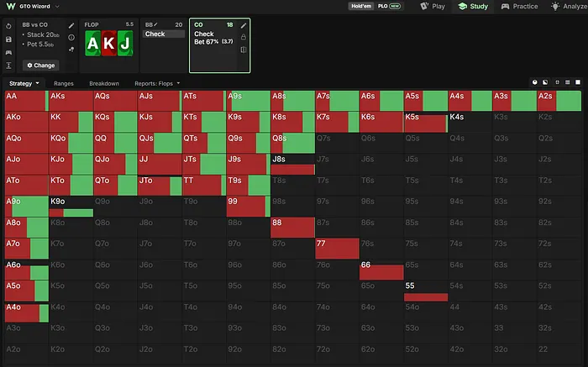
Task: Toggle the lock icon in CO panel
Action: pyautogui.click(x=244, y=37)
